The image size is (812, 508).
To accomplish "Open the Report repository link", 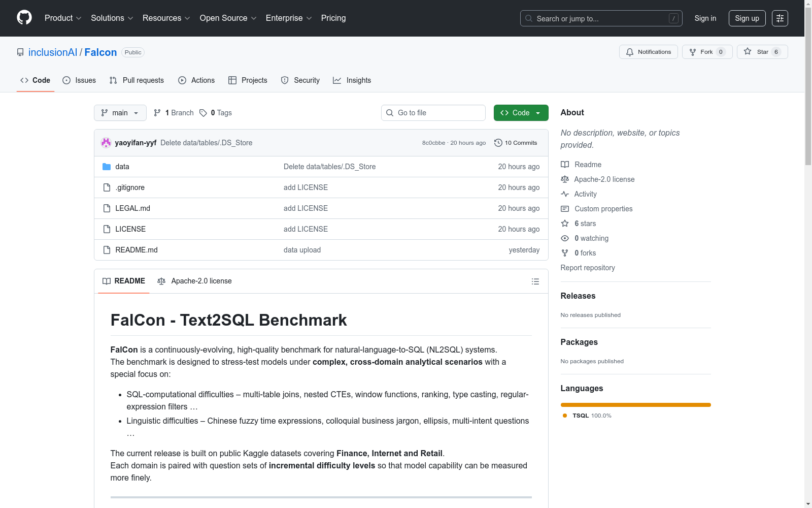I will point(587,268).
